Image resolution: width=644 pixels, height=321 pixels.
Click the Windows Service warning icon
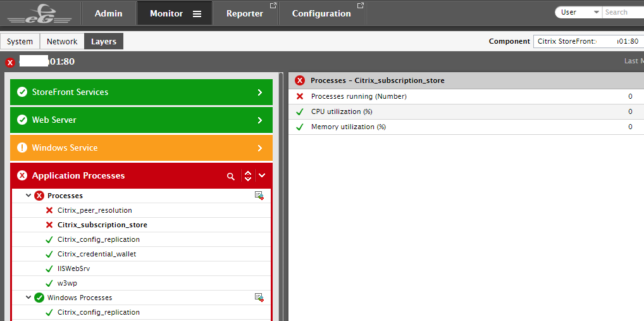[22, 148]
